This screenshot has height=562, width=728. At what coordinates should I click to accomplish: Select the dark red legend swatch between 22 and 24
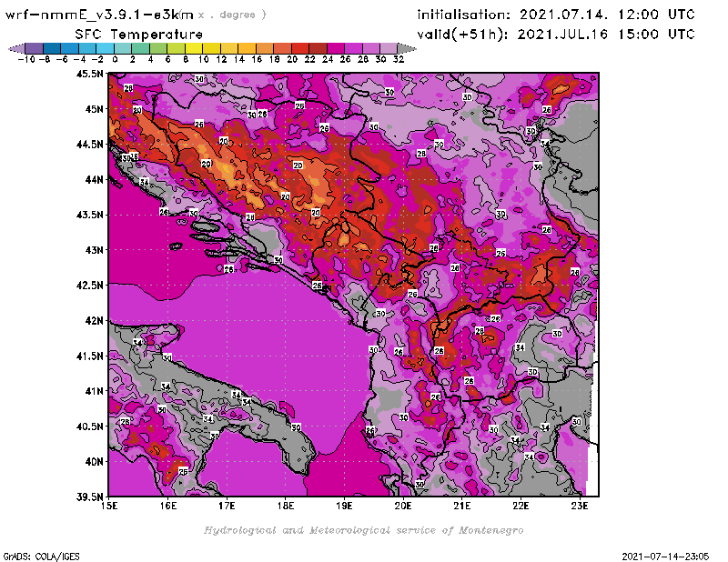318,48
